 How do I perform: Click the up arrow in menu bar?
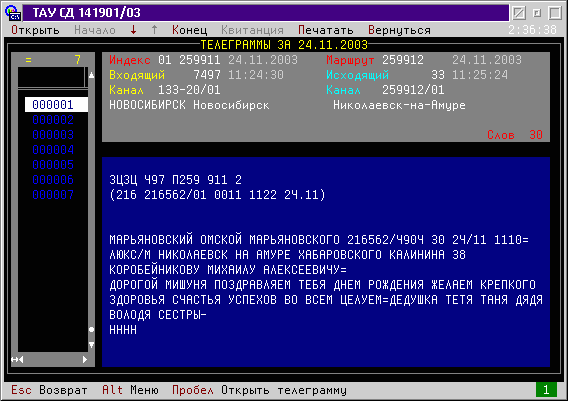click(155, 30)
